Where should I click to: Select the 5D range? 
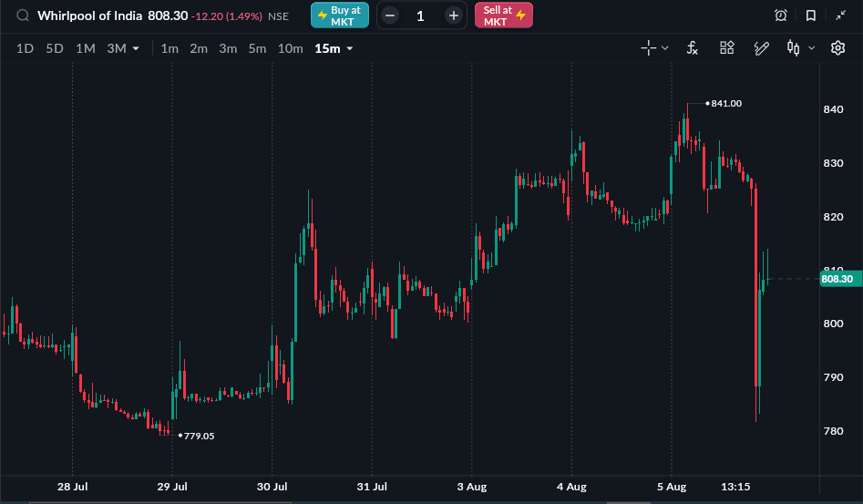pos(55,48)
